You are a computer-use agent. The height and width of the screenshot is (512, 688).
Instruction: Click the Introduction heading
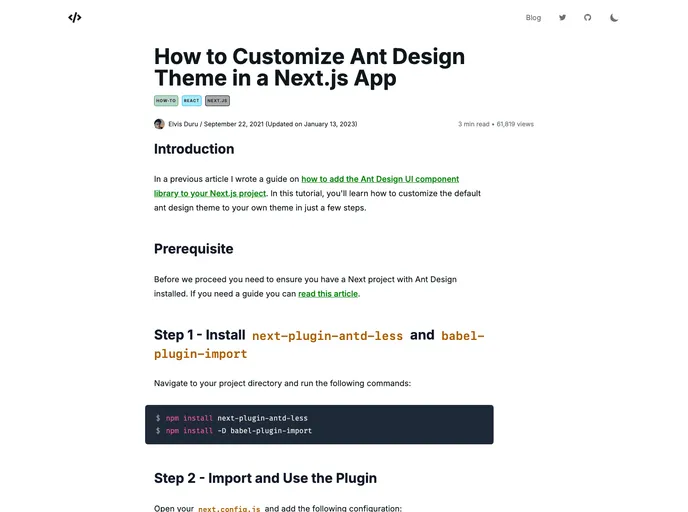[194, 149]
